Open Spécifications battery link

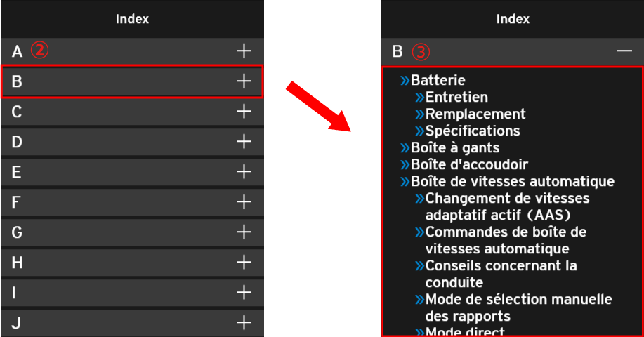point(472,131)
